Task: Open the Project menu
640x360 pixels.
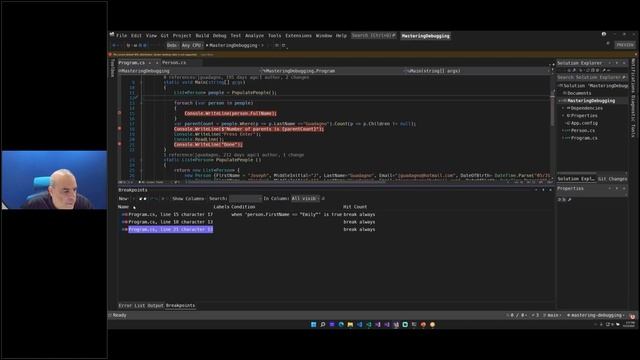Action: click(x=182, y=36)
